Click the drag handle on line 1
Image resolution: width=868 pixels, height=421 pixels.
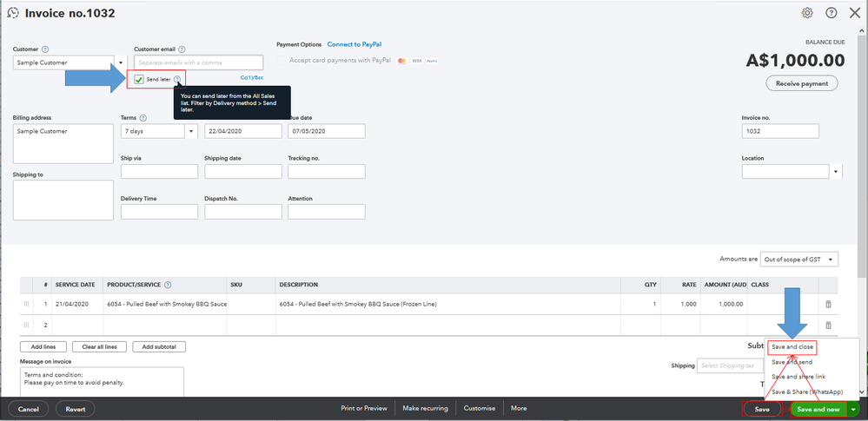pos(26,305)
